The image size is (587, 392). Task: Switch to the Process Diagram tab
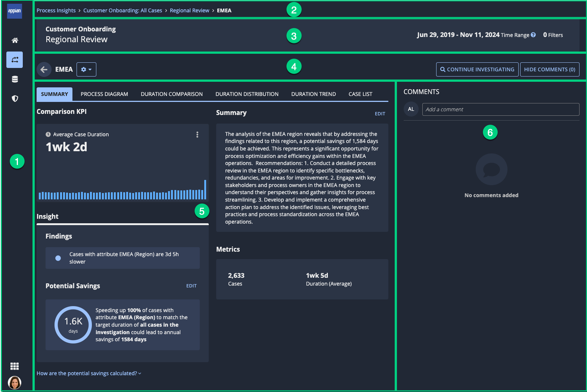pyautogui.click(x=104, y=94)
